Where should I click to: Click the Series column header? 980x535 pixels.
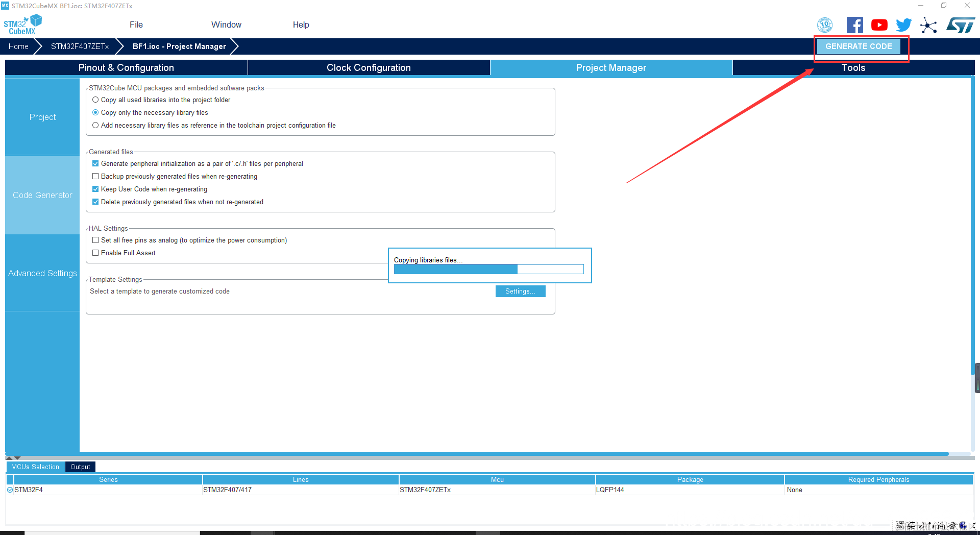click(108, 479)
